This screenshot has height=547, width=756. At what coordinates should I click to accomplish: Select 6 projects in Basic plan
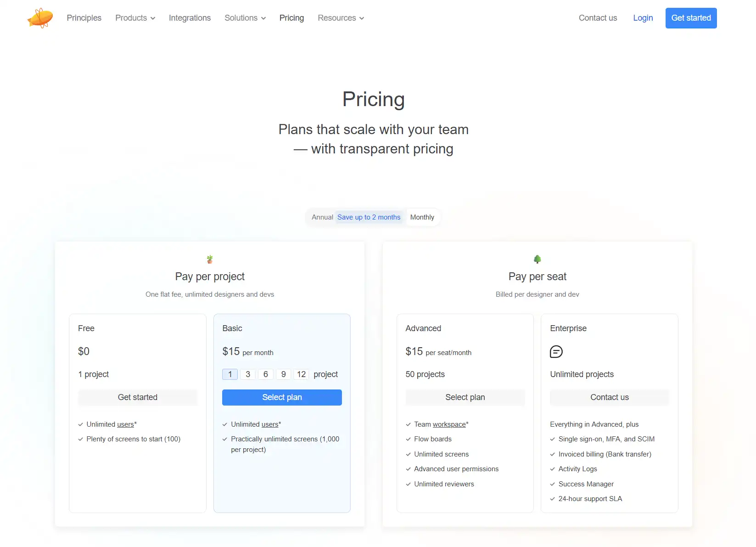[265, 374]
